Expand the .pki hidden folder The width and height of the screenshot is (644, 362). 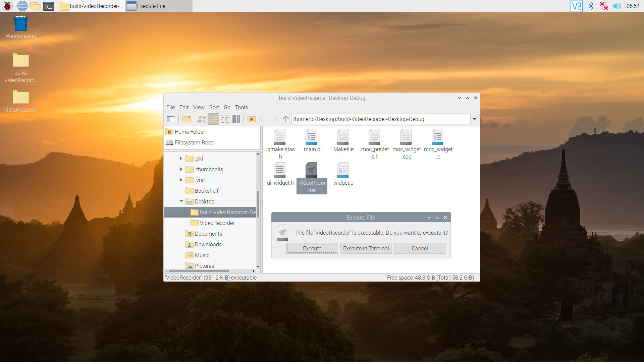click(x=181, y=159)
